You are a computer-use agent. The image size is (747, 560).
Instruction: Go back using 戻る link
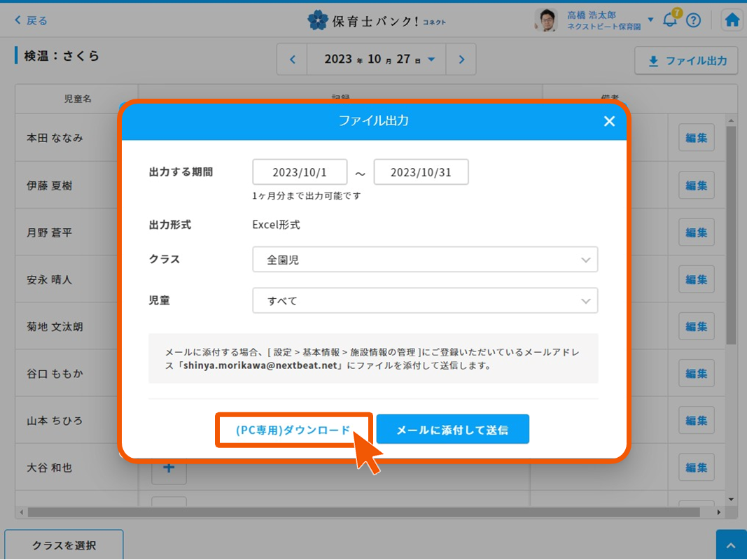click(32, 20)
